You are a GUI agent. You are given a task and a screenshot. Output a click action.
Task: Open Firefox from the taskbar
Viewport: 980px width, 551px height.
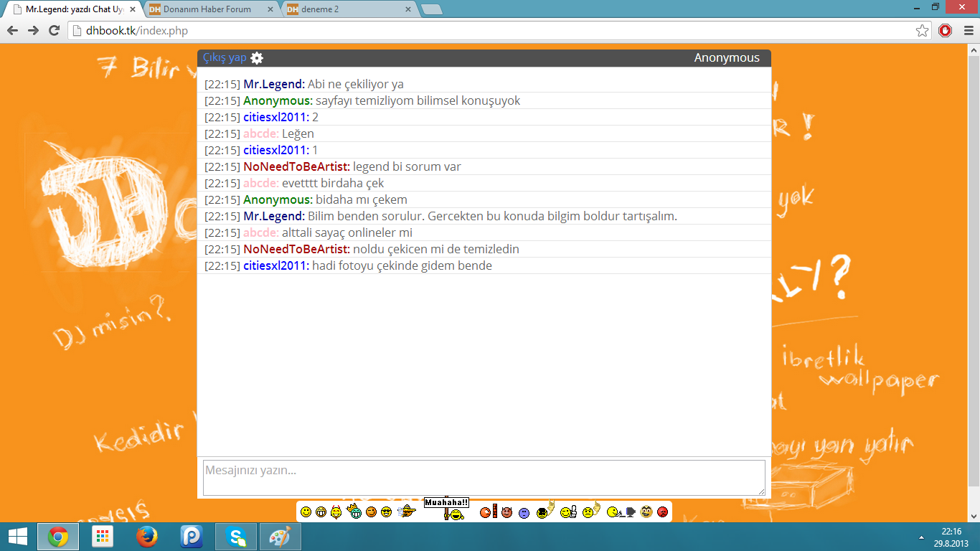[x=147, y=537]
